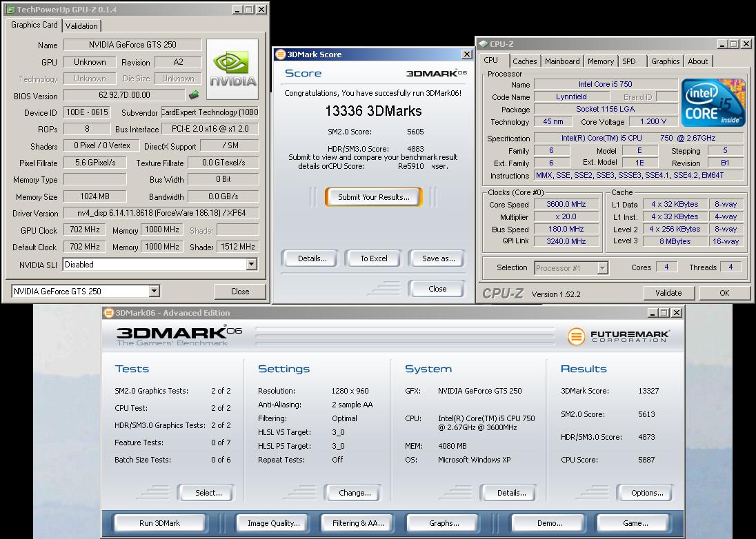Click Image Quality button
The image size is (756, 539).
pyautogui.click(x=273, y=523)
